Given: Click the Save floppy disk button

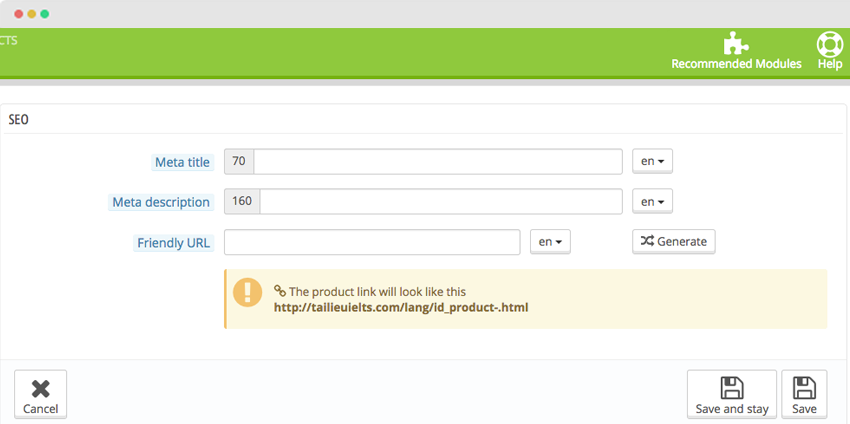Looking at the screenshot, I should pyautogui.click(x=804, y=394).
